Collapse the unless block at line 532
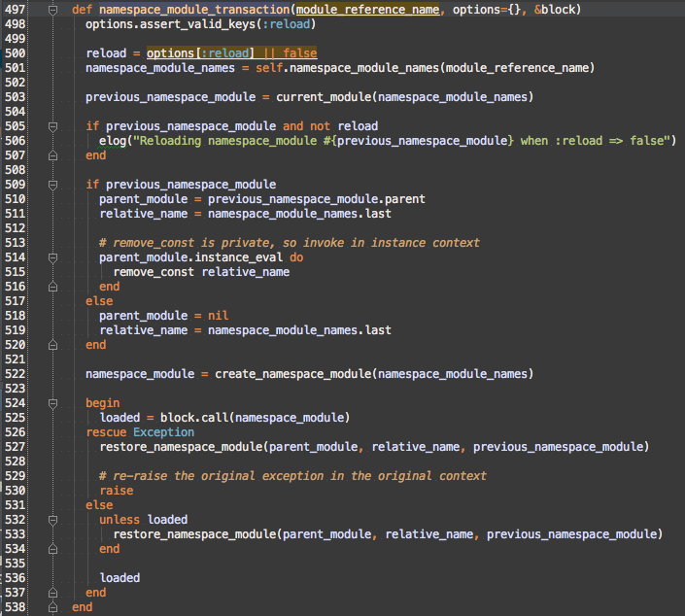 point(52,520)
